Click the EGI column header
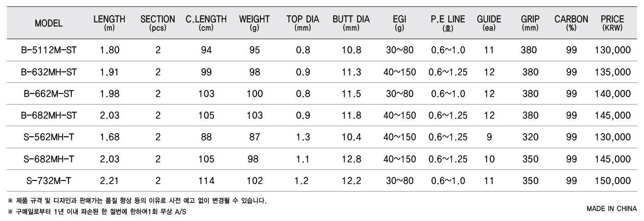 click(x=397, y=23)
